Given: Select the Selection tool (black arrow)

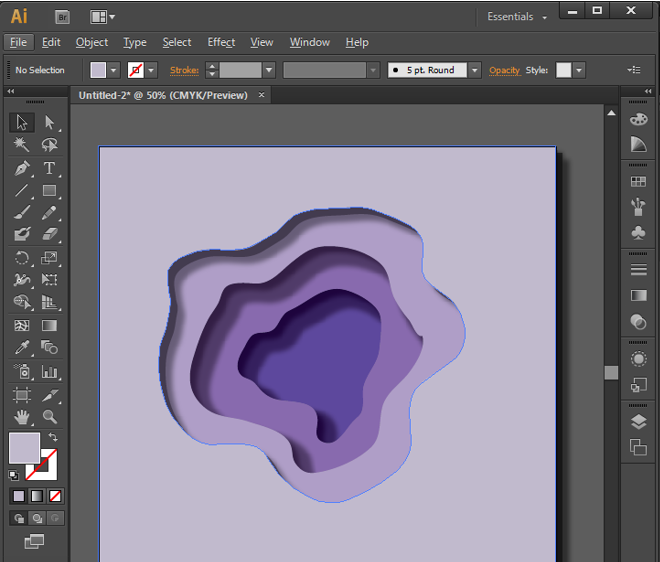Looking at the screenshot, I should (x=22, y=123).
